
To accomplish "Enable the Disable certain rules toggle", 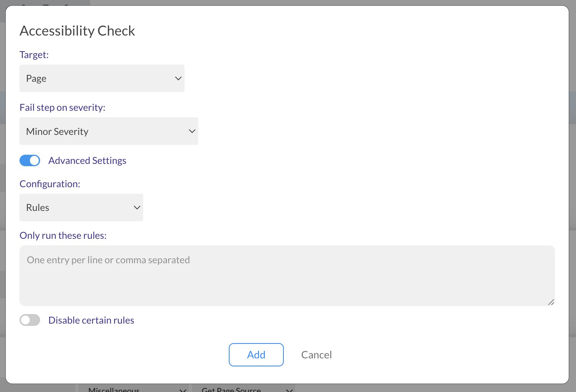I will 30,320.
